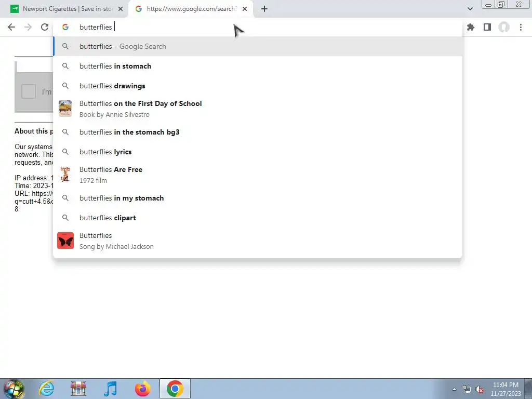Pick 'Butterflies on the First Day of School'

point(258,109)
